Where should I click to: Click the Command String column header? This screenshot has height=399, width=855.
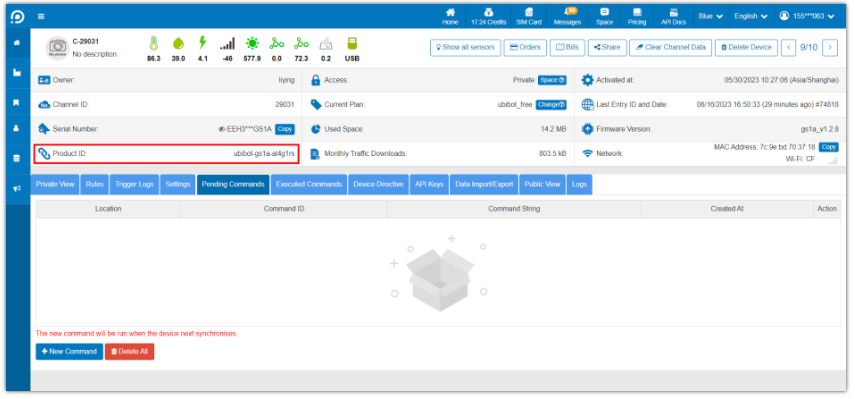[x=514, y=209]
